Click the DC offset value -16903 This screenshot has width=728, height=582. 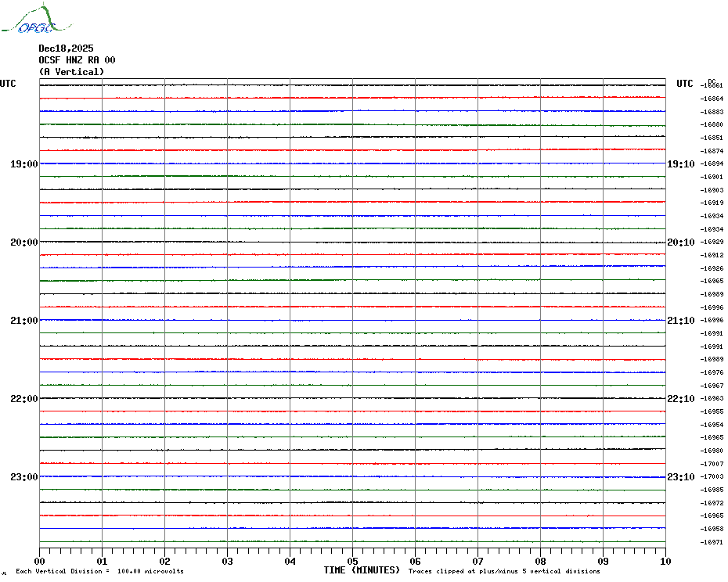(x=712, y=190)
